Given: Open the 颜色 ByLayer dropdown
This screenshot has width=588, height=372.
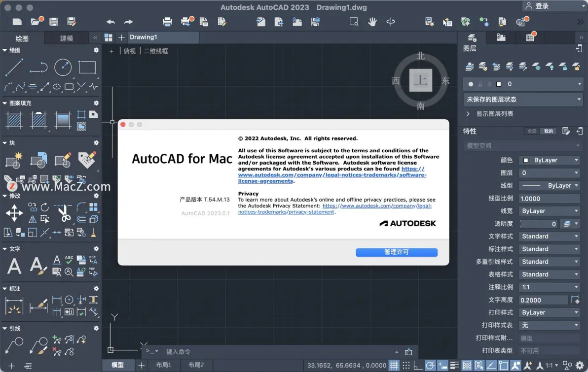Looking at the screenshot, I should pyautogui.click(x=550, y=160).
